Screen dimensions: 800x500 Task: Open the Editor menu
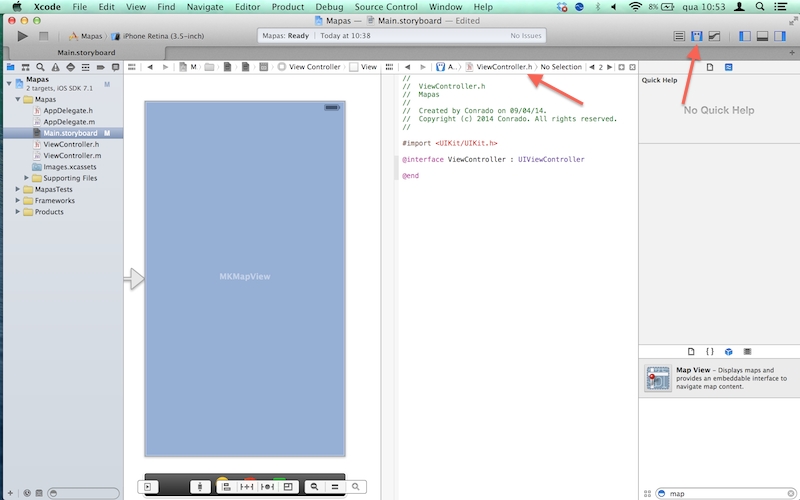tap(247, 7)
